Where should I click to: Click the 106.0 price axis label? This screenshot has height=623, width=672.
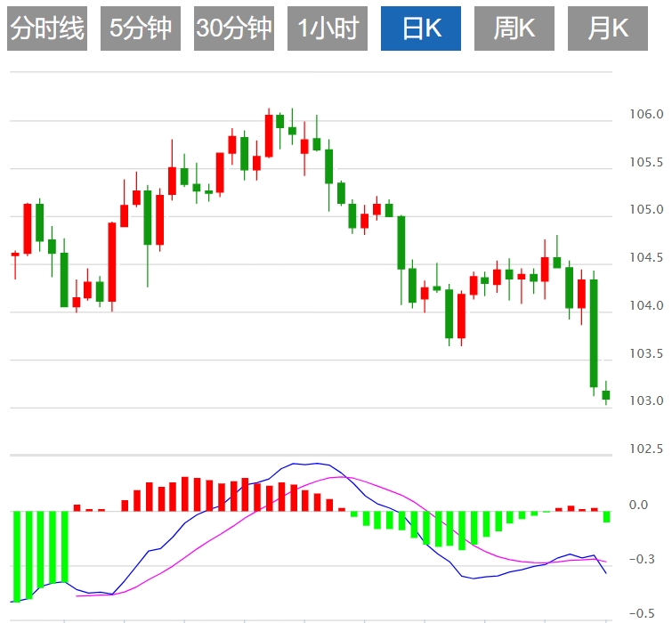(x=645, y=115)
